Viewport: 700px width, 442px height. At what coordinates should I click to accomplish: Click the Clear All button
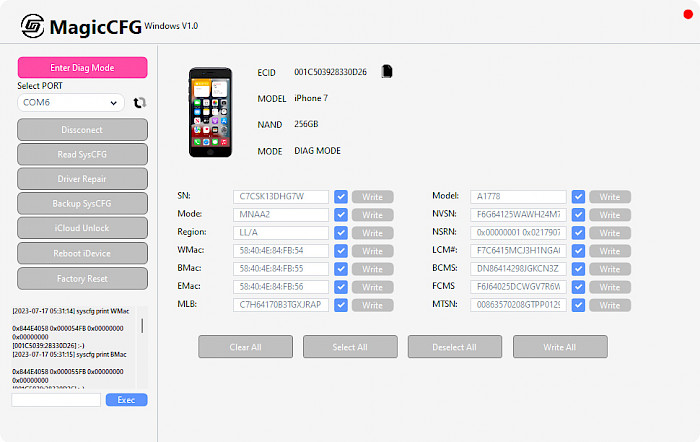246,347
